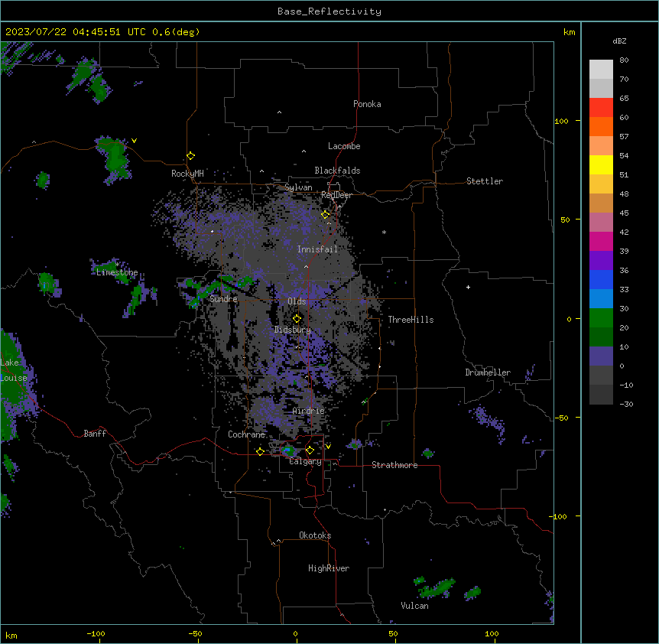The image size is (659, 644).
Task: Click the ThreeHills label
Action: 411,320
